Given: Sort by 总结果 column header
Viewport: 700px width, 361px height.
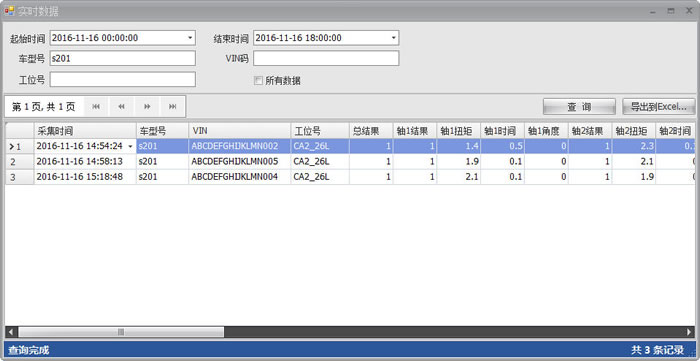Looking at the screenshot, I should pos(371,131).
